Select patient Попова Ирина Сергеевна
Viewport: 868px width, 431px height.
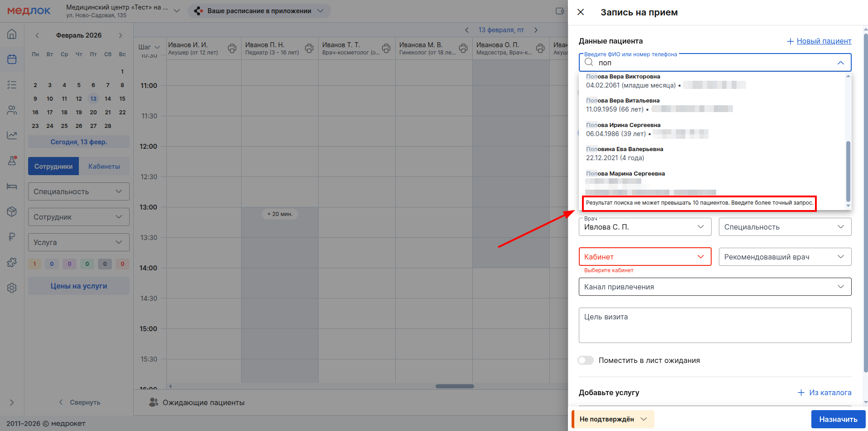tap(623, 129)
